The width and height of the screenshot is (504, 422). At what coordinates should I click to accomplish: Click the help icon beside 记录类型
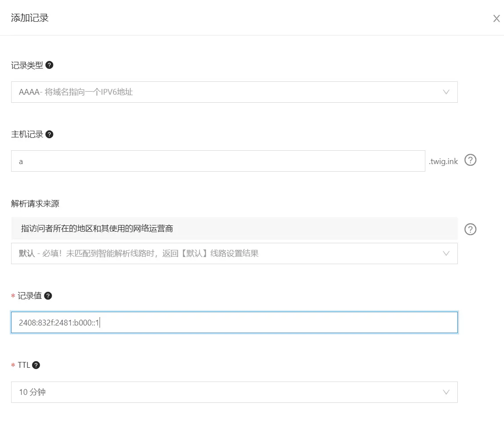coord(50,65)
